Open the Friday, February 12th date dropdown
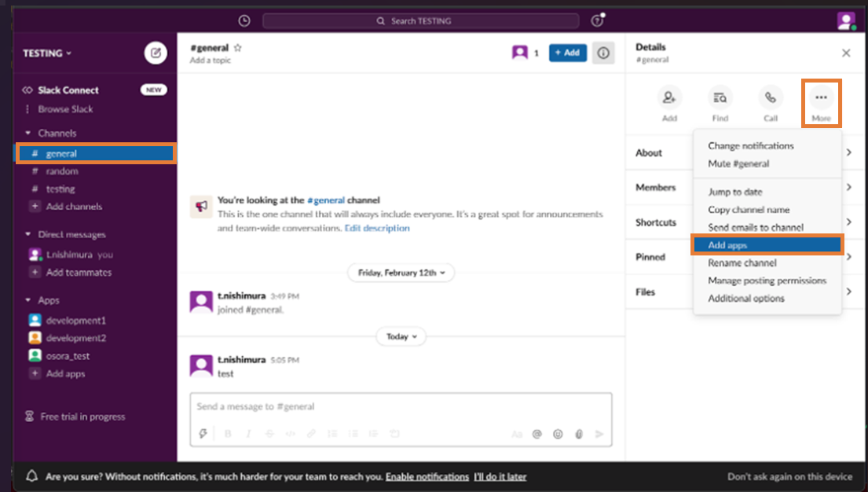This screenshot has width=868, height=492. pos(401,273)
